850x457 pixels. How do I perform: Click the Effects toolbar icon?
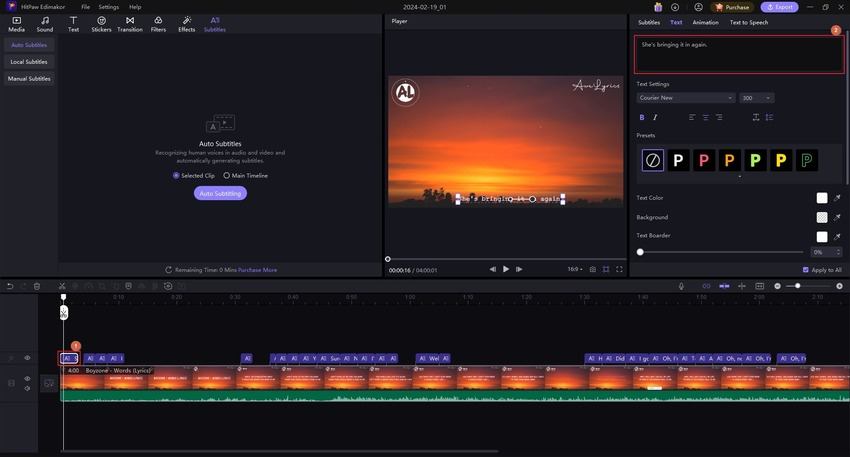click(x=186, y=24)
